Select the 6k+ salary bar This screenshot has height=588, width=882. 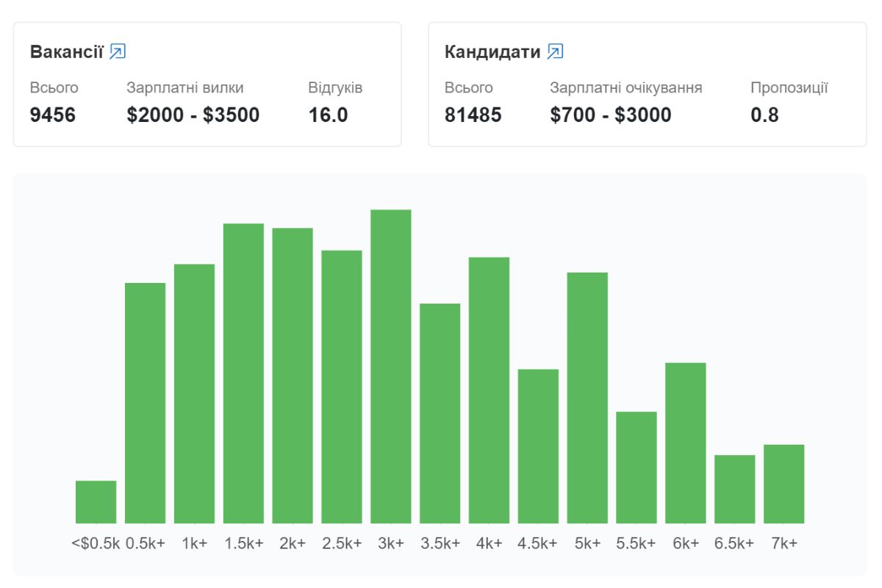pyautogui.click(x=686, y=442)
